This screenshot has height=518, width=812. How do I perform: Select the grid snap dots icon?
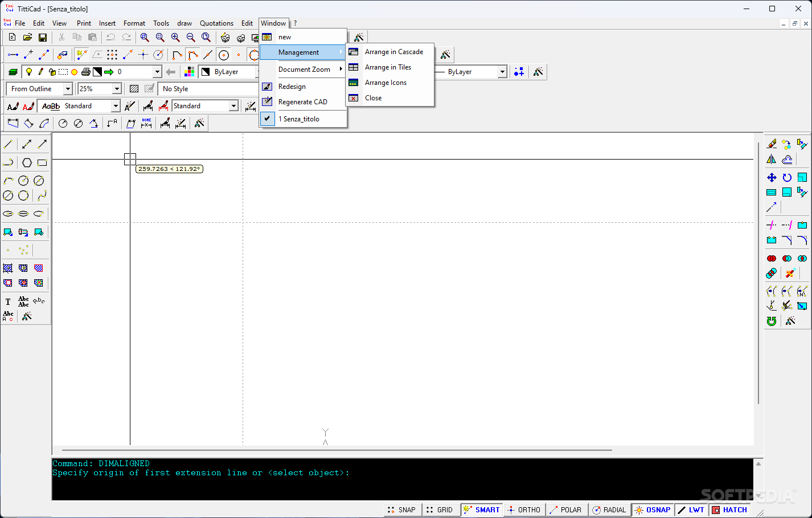pos(112,55)
